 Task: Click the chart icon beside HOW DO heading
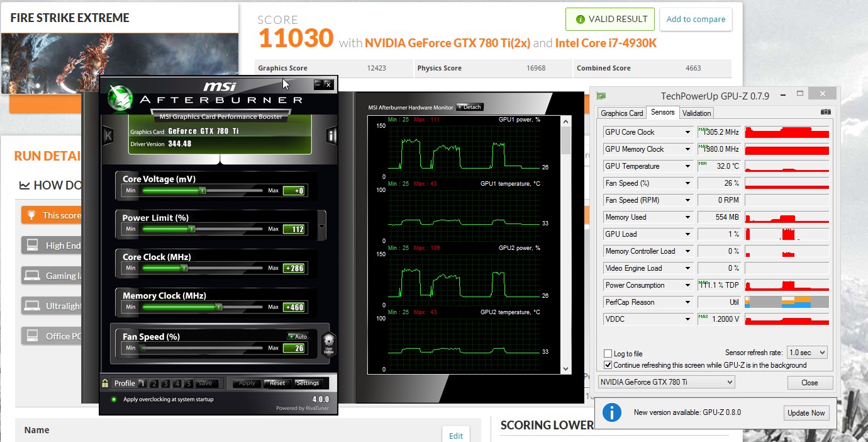(x=25, y=185)
